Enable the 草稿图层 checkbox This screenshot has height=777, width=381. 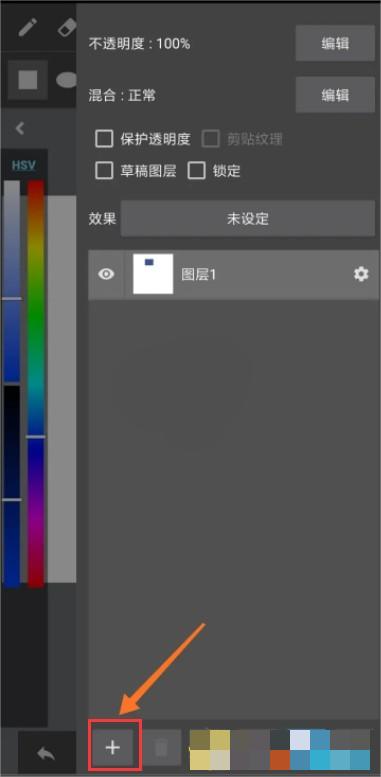(x=104, y=171)
